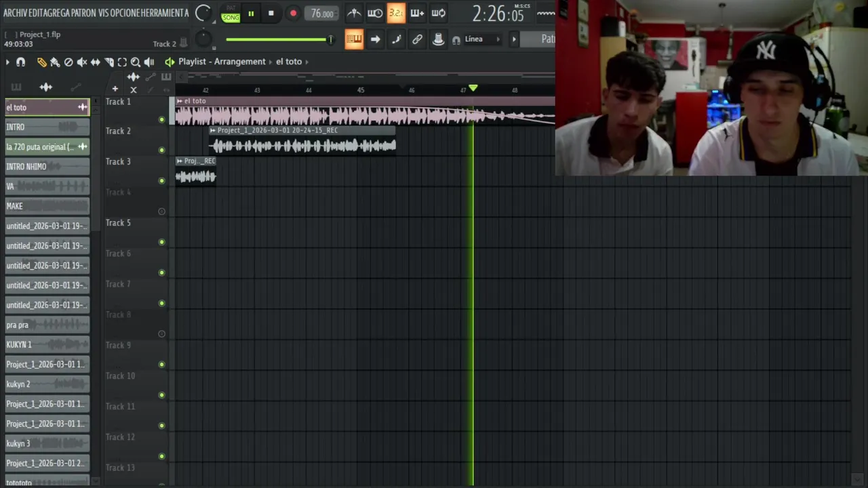Toggle playlist snap magnet
868x488 pixels.
point(20,62)
